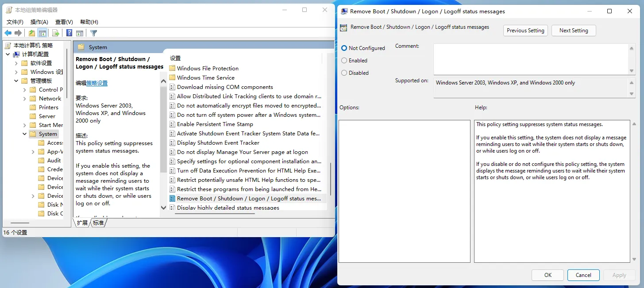The height and width of the screenshot is (288, 644).
Task: Click the Up one level folder icon
Action: (x=32, y=33)
